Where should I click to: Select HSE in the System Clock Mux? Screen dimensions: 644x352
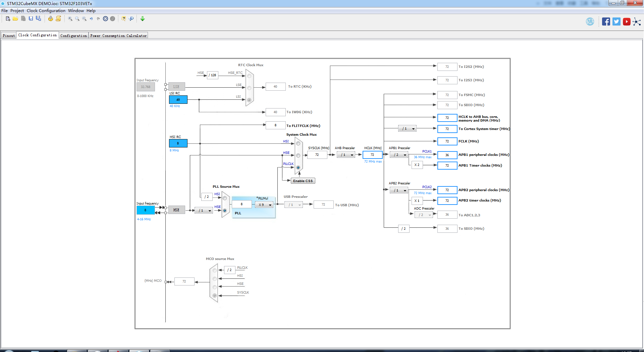coord(298,156)
